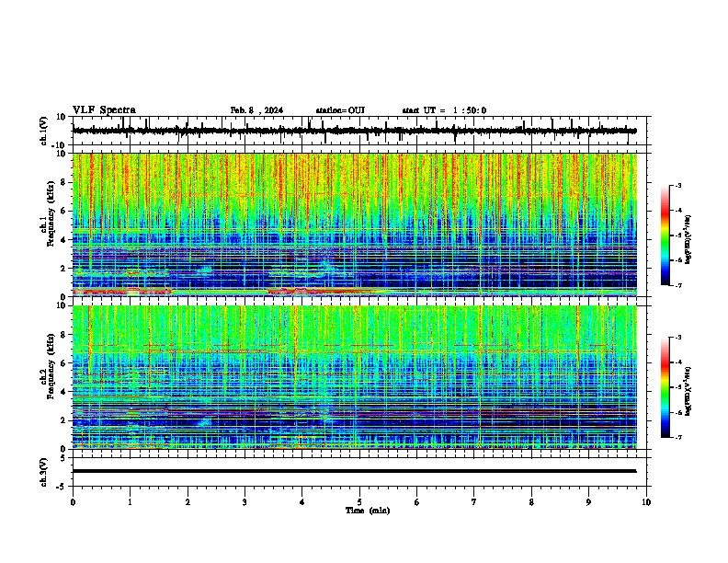Click time-axis tick label "7"
The image size is (728, 563).
[474, 502]
